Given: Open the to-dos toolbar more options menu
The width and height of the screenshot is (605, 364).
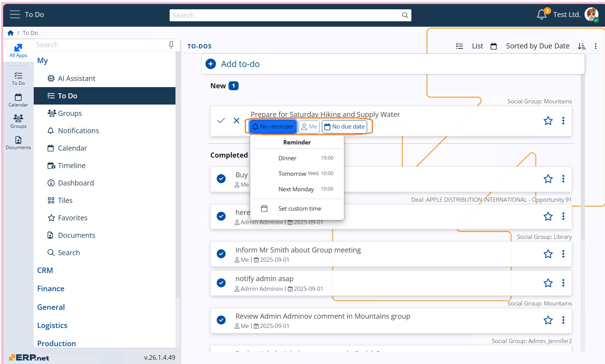Looking at the screenshot, I should tap(596, 46).
